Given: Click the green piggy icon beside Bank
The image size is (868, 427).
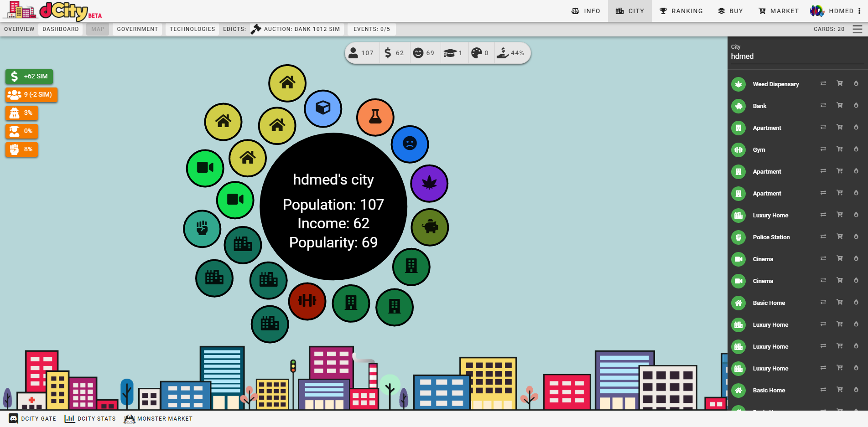Looking at the screenshot, I should [x=738, y=106].
